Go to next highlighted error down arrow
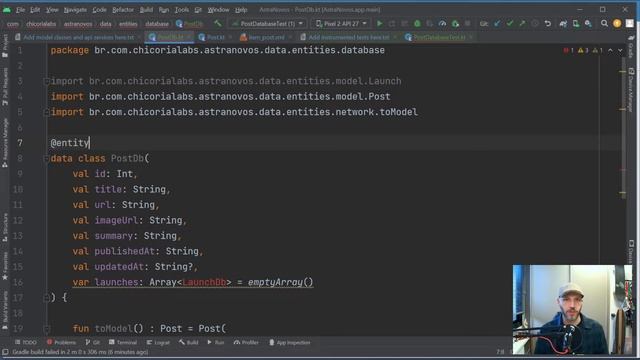Image resolution: width=640 pixels, height=360 pixels. (x=620, y=50)
